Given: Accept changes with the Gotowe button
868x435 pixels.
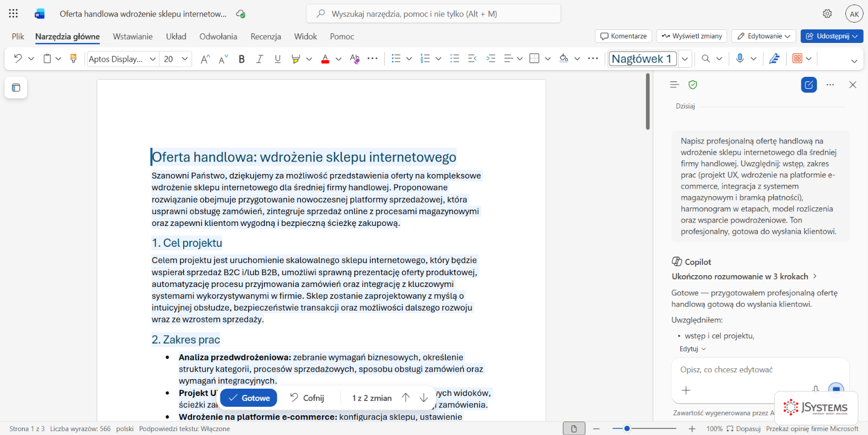Looking at the screenshot, I should pyautogui.click(x=249, y=398).
